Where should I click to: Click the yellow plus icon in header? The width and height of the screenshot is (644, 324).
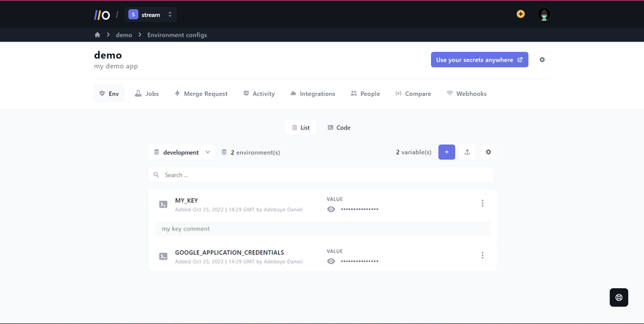520,14
